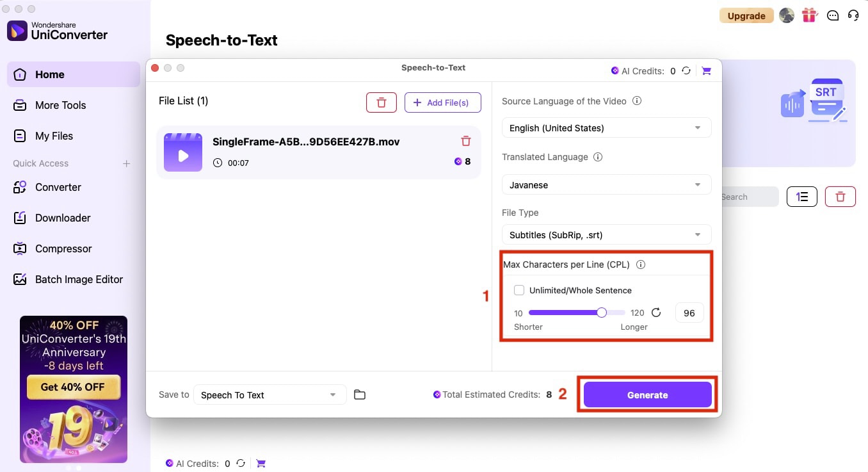Screen dimensions: 868x472
Task: Click the Generate button
Action: coord(647,395)
